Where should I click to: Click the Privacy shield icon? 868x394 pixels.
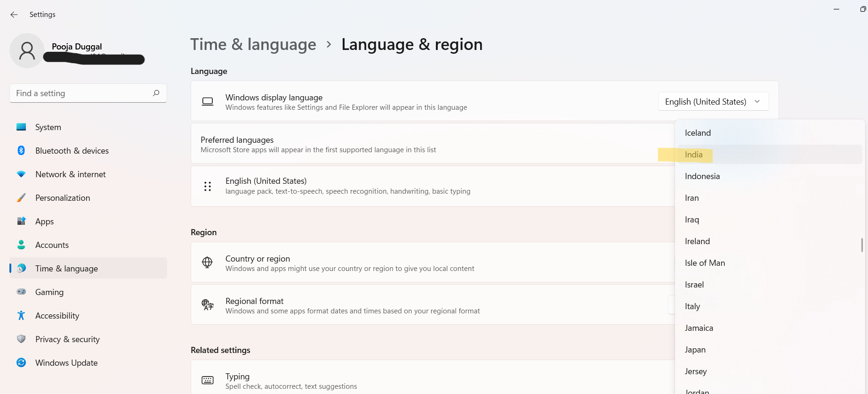click(21, 339)
